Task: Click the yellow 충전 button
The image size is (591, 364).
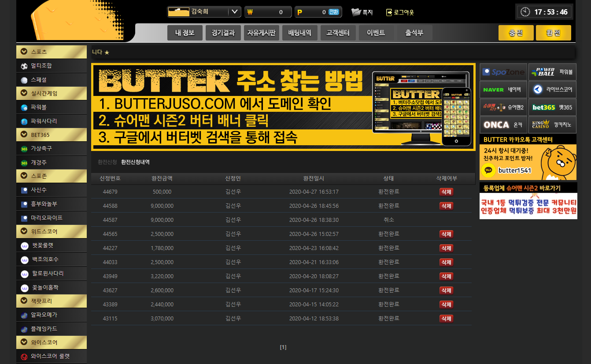Action: click(516, 33)
